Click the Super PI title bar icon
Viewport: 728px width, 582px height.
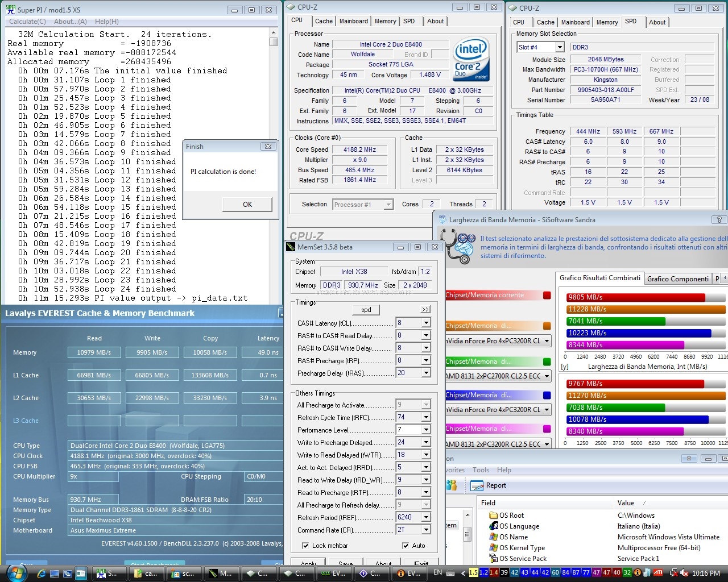pos(10,10)
